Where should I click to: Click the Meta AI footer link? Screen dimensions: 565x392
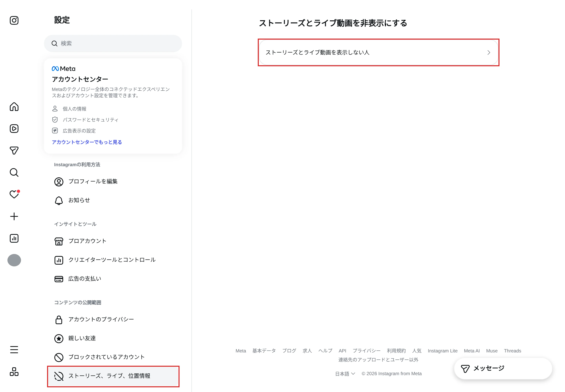pos(472,351)
